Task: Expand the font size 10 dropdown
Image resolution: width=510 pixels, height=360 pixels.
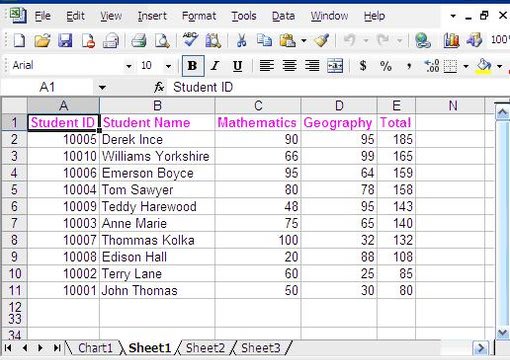Action: [x=168, y=66]
